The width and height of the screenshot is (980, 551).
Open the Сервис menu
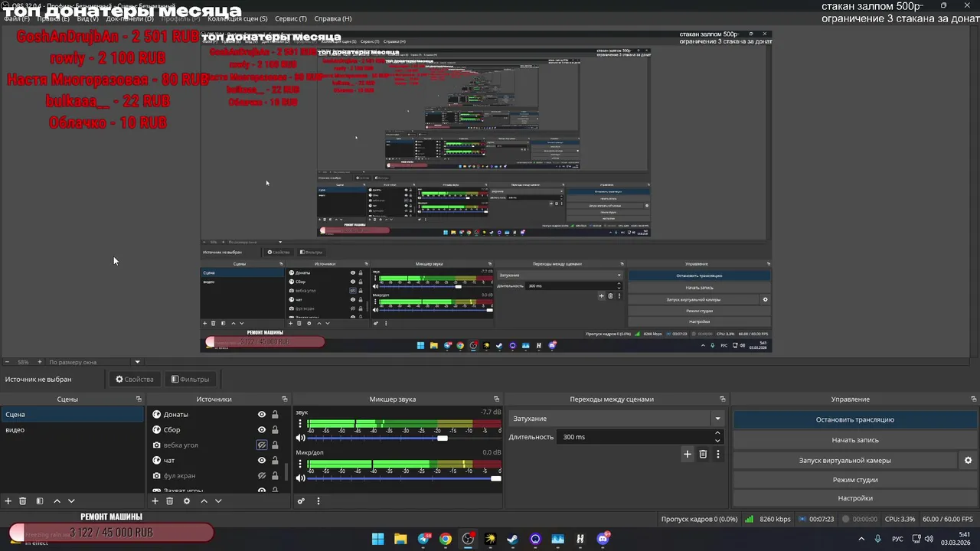click(291, 18)
